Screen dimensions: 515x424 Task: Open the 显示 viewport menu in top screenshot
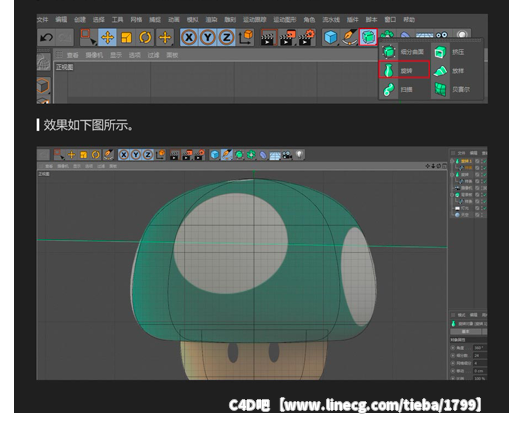116,55
